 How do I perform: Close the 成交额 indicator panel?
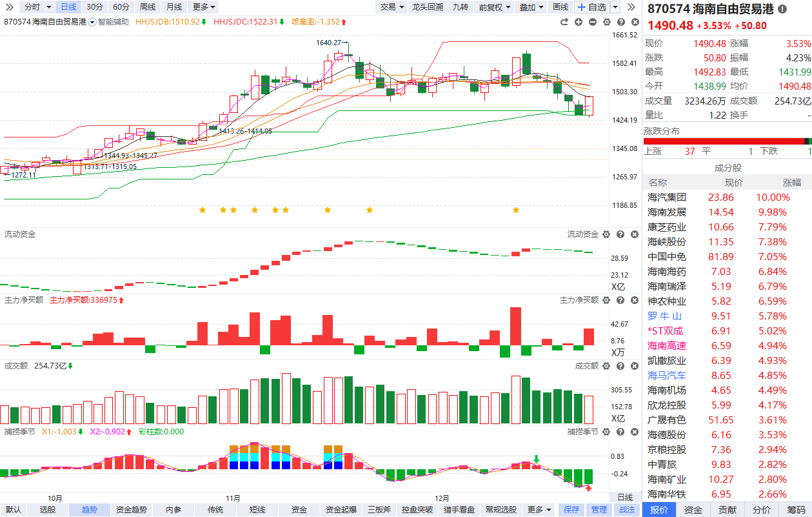[x=633, y=366]
